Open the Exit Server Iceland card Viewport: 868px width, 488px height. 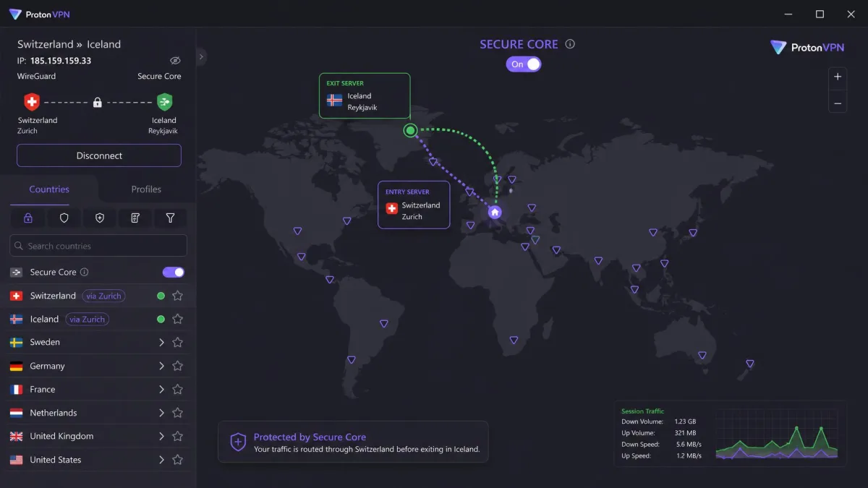point(365,95)
